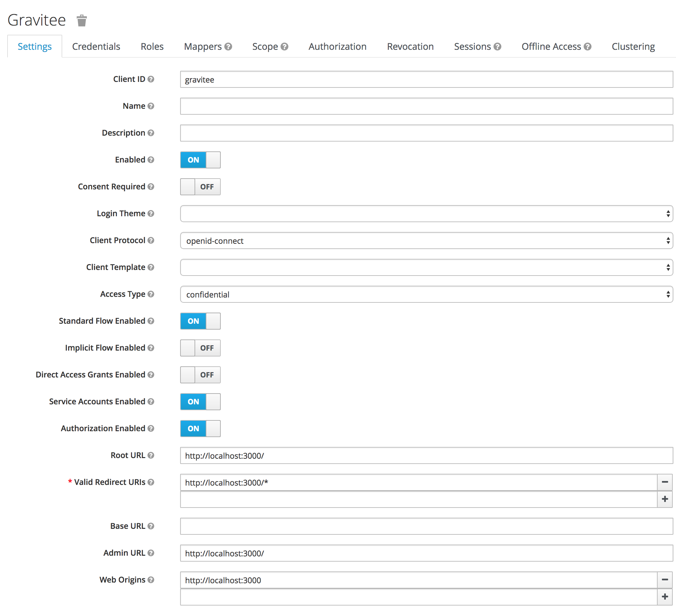Add a new Valid Redirect URI row
Image resolution: width=676 pixels, height=616 pixels.
coord(665,499)
